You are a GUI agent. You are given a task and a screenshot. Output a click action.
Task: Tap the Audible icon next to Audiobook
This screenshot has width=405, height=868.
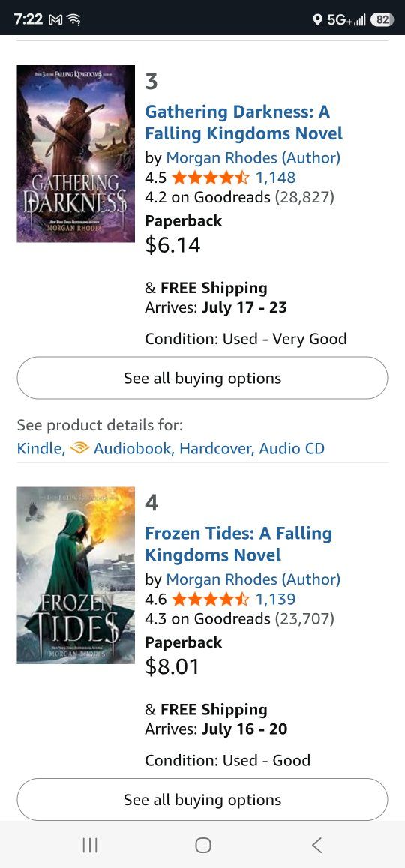(79, 448)
